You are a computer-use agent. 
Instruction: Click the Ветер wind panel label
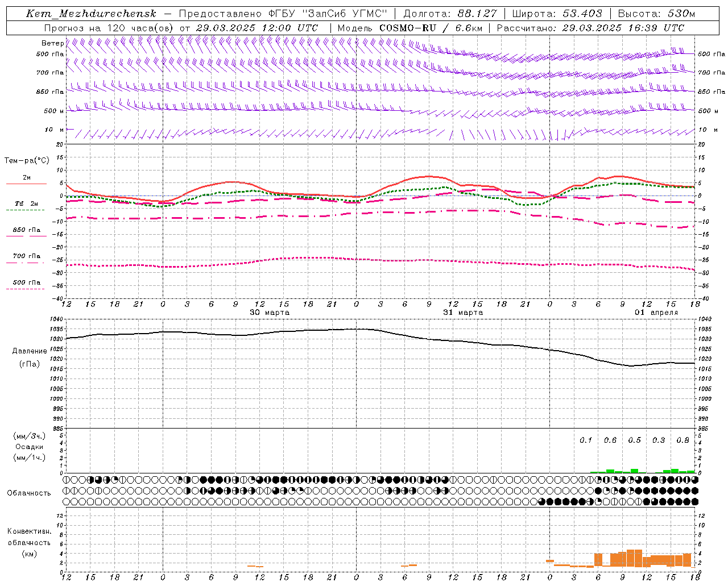[x=53, y=43]
